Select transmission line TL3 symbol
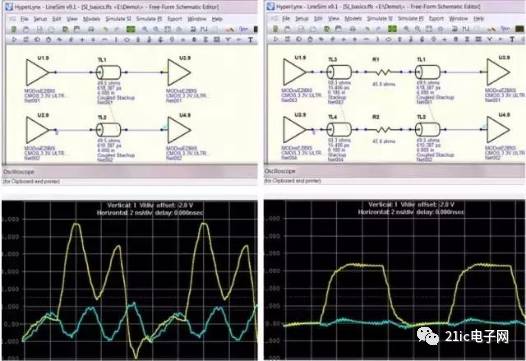The width and height of the screenshot is (526, 361). pos(339,72)
